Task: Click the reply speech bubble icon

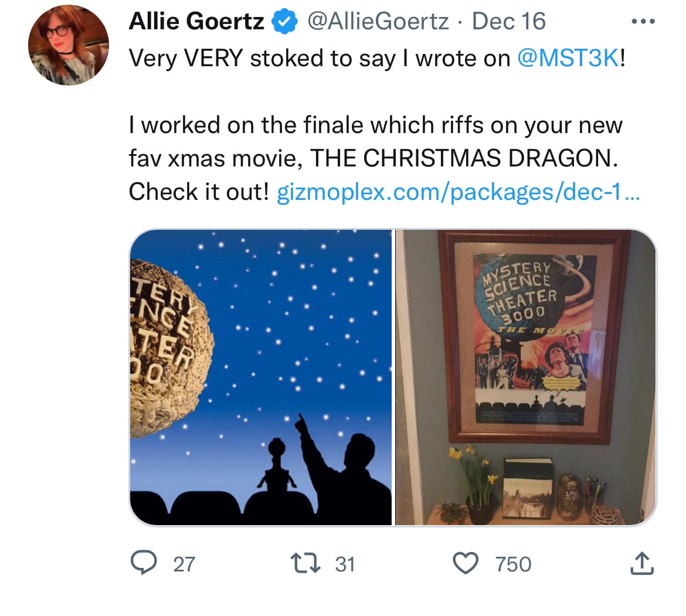Action: point(141,563)
